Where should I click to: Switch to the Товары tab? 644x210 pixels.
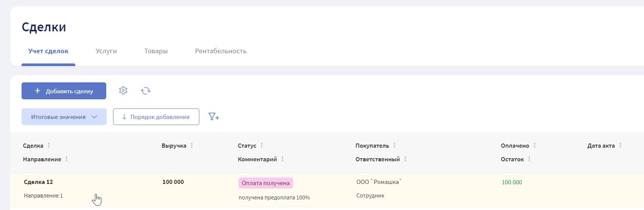coord(156,51)
